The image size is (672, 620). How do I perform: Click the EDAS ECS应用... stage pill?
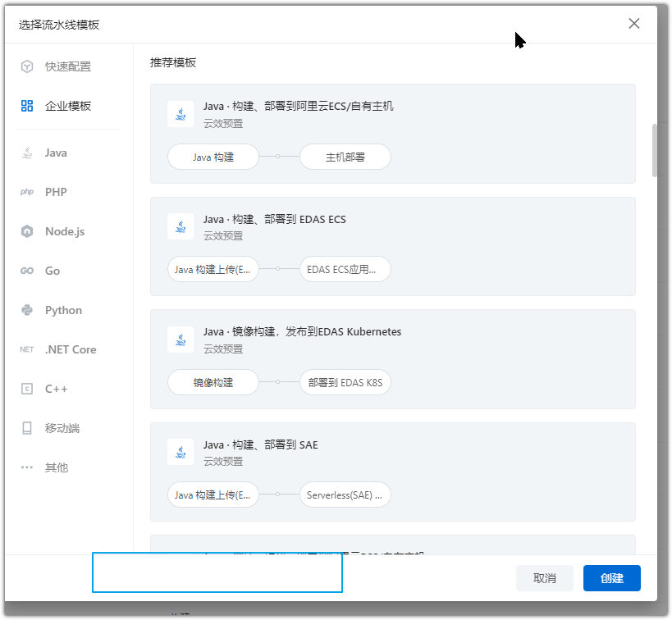click(345, 270)
